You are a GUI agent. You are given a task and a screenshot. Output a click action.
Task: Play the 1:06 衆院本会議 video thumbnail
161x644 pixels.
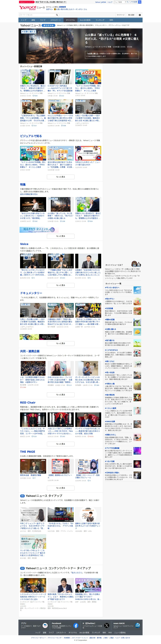click(x=33, y=466)
